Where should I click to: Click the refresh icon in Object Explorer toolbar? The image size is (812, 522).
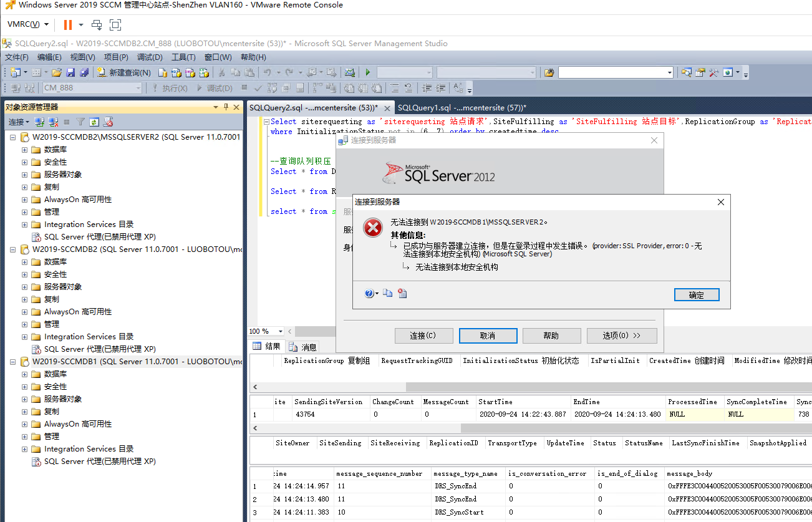click(x=94, y=122)
